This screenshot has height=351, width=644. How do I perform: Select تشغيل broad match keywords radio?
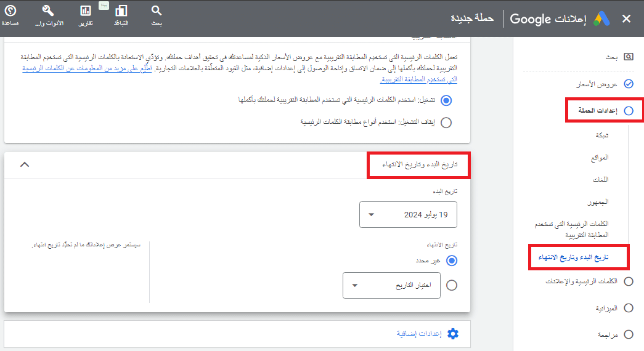pyautogui.click(x=446, y=100)
